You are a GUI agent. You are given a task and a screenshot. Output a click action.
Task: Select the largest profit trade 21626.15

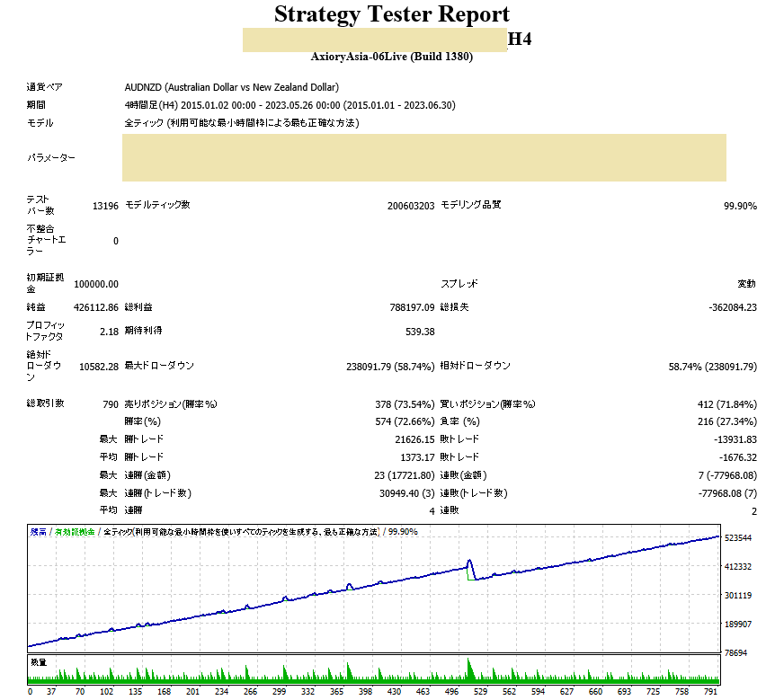414,439
